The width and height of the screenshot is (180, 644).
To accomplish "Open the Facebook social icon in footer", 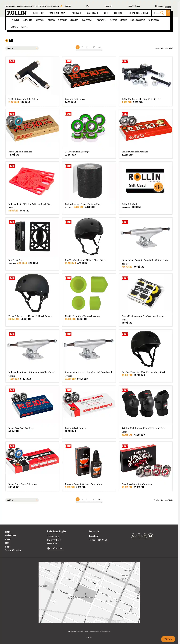I will pyautogui.click(x=139, y=536).
